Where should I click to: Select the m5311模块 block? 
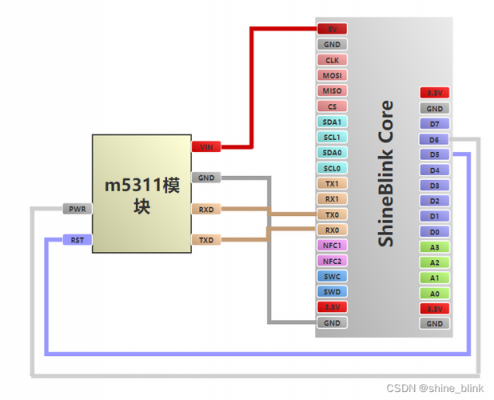point(142,194)
